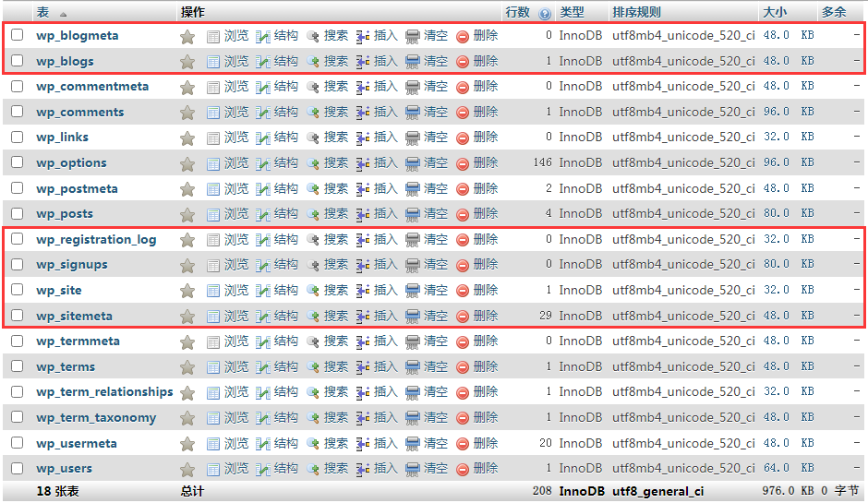
Task: Click the browse icon in wp_blogs row
Action: (213, 62)
